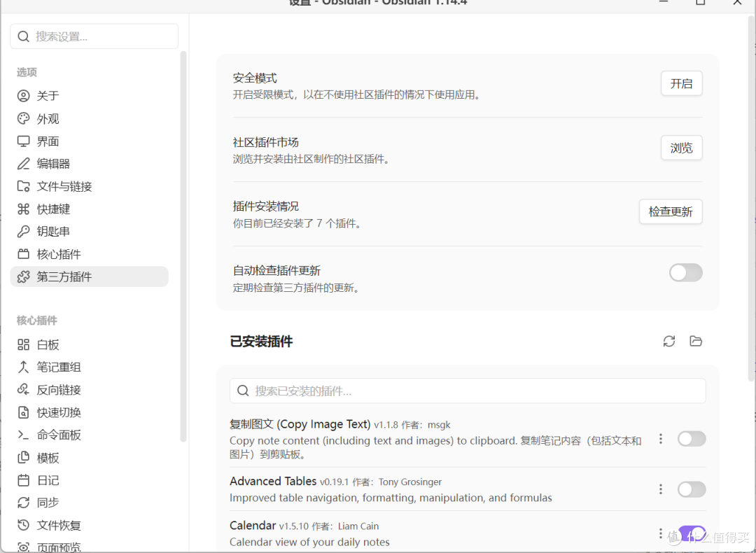
Task: Focus the 搜索设置 search field
Action: [x=94, y=36]
